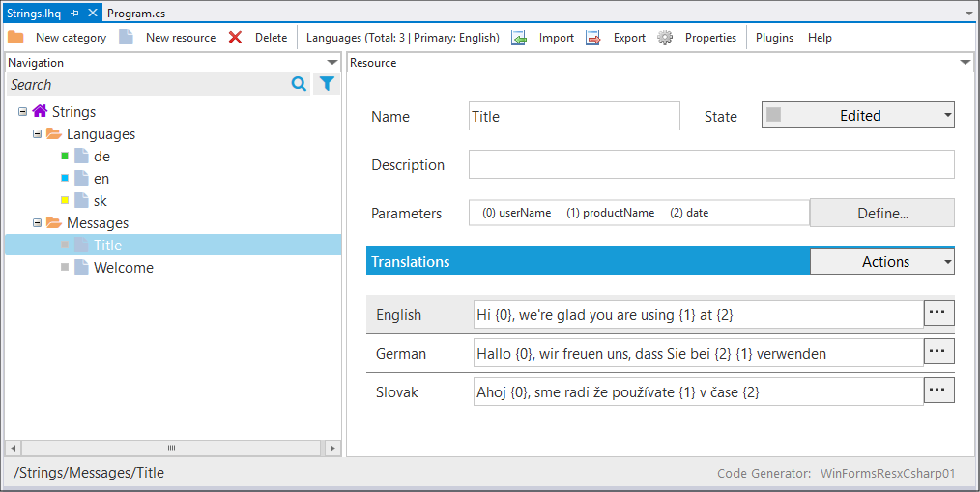Screen dimensions: 980x492
Task: Click the horizontal scrollbar thumb
Action: pyautogui.click(x=171, y=449)
